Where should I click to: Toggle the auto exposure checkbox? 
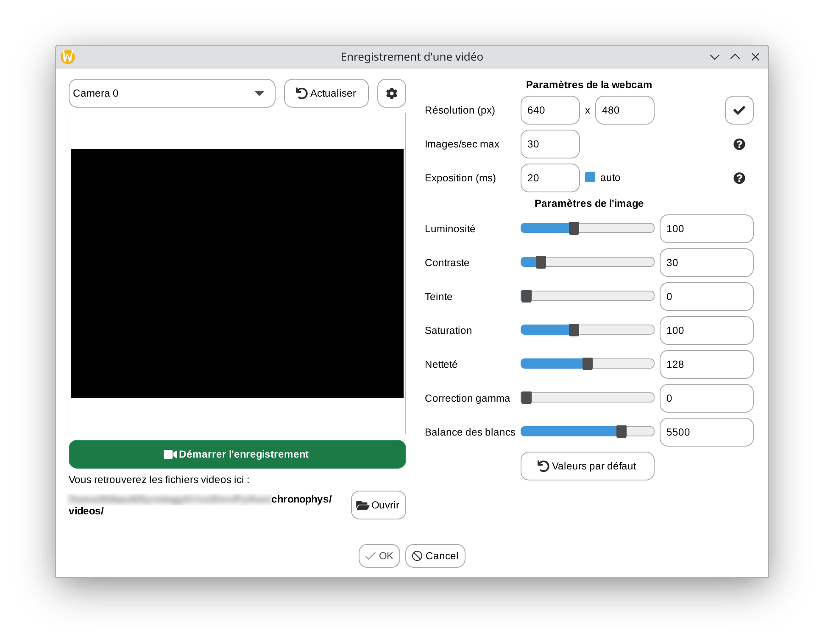tap(590, 177)
